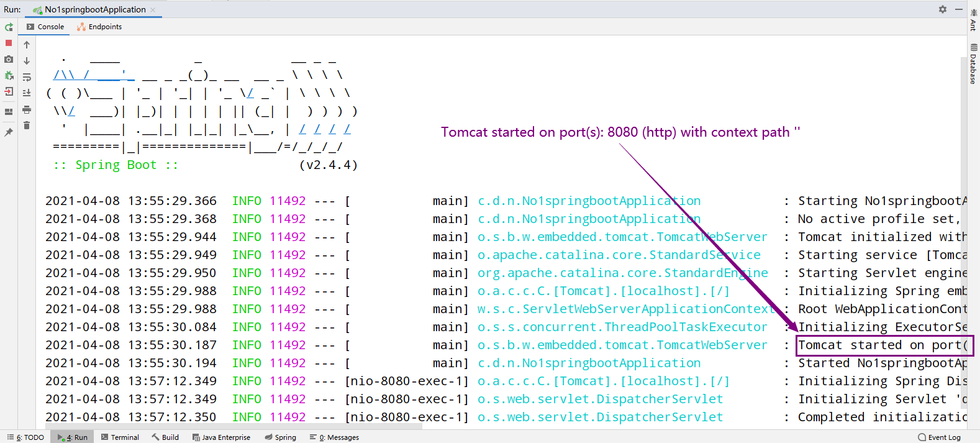Open the Event Log
Image resolution: width=980 pixels, height=443 pixels.
tap(939, 437)
